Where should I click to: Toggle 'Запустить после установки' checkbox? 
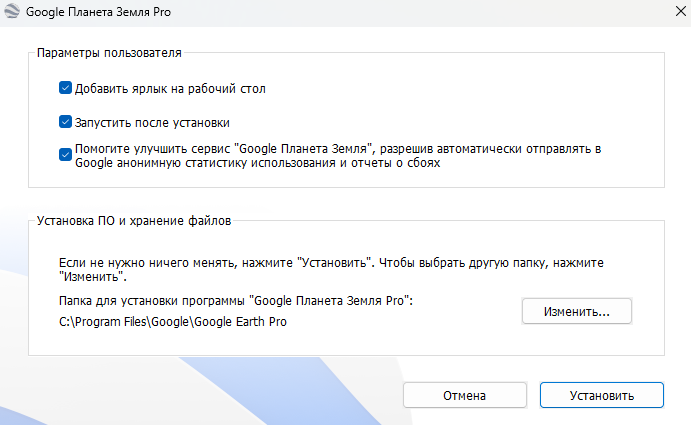65,122
